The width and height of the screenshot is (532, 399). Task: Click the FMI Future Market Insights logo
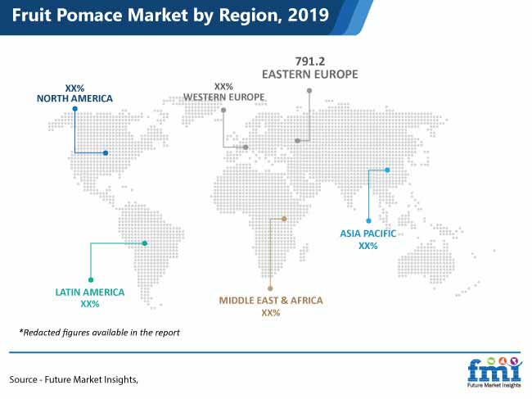click(494, 372)
